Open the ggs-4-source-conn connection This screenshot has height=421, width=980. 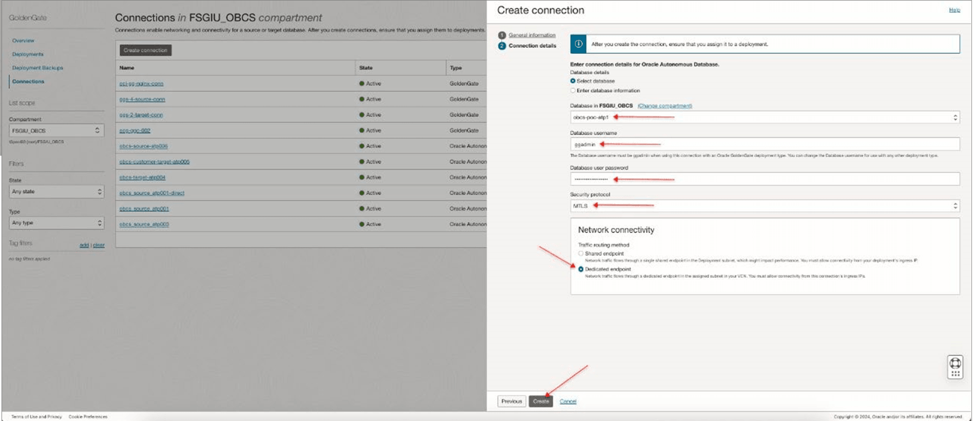tap(142, 99)
